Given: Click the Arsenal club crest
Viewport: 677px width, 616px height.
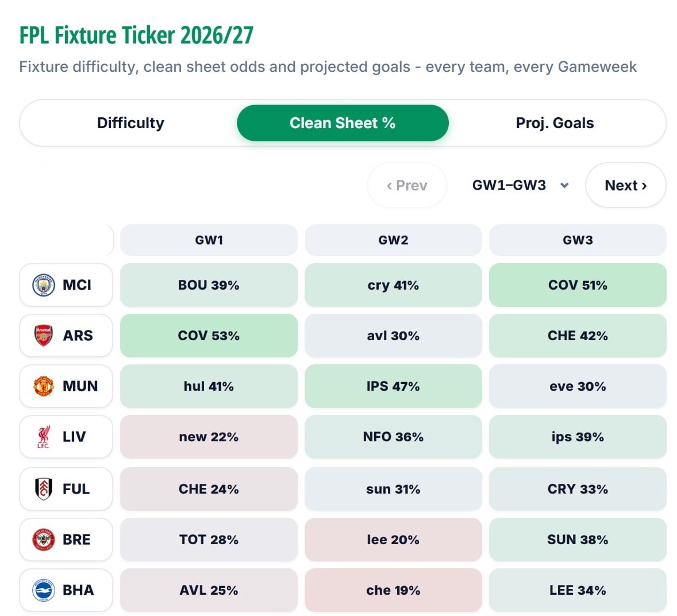Looking at the screenshot, I should [x=44, y=336].
